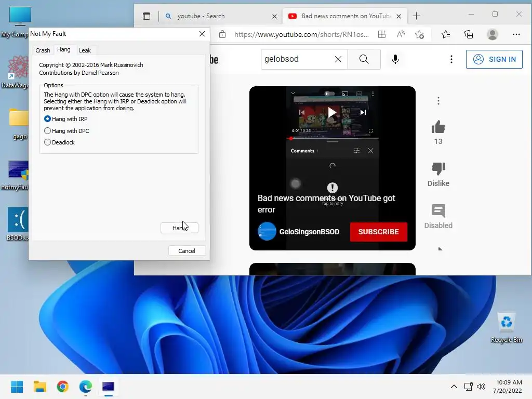The image size is (532, 399).
Task: Select the Hang with DPC option
Action: click(x=47, y=130)
